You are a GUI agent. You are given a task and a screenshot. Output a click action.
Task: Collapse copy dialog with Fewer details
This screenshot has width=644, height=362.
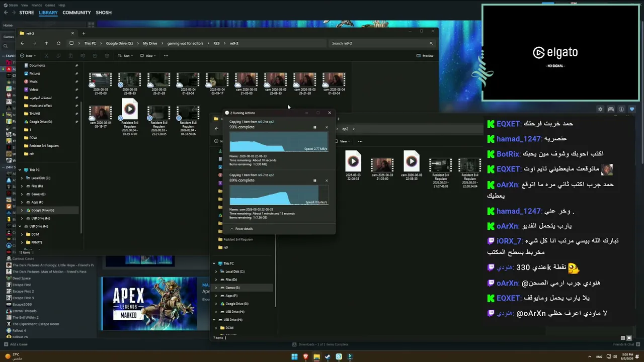click(x=242, y=229)
